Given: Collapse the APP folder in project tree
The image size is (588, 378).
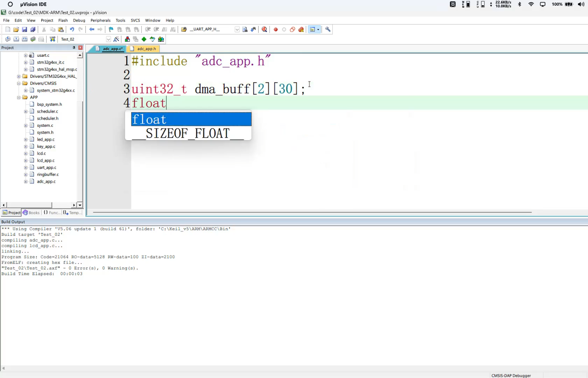Looking at the screenshot, I should click(19, 97).
